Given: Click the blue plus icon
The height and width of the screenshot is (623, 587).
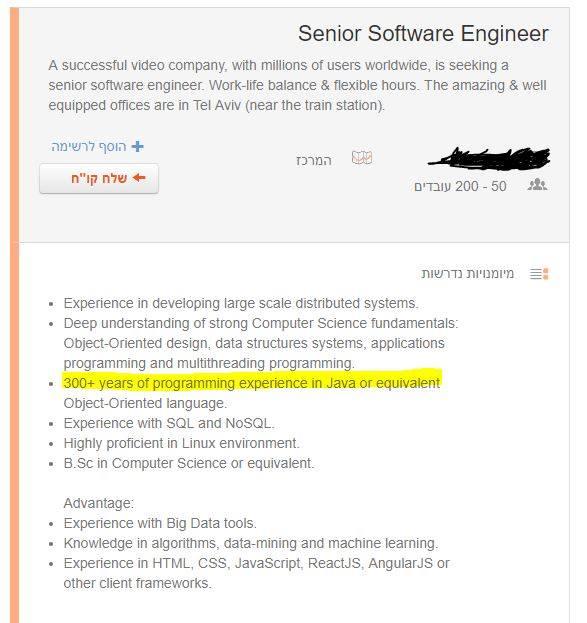Looking at the screenshot, I should (x=138, y=147).
